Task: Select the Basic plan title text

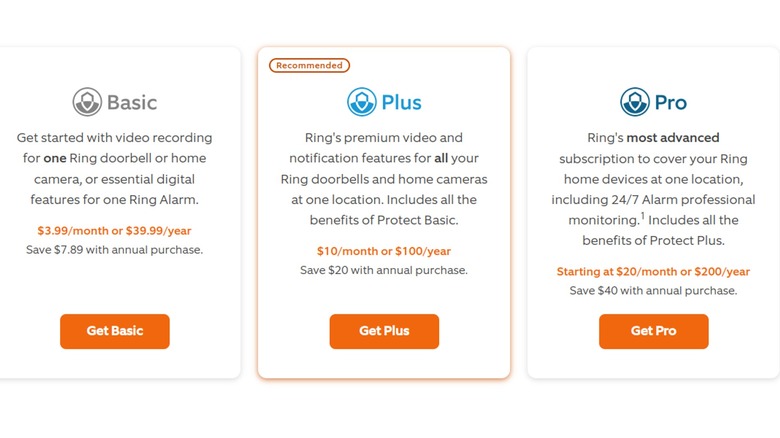Action: pyautogui.click(x=132, y=102)
